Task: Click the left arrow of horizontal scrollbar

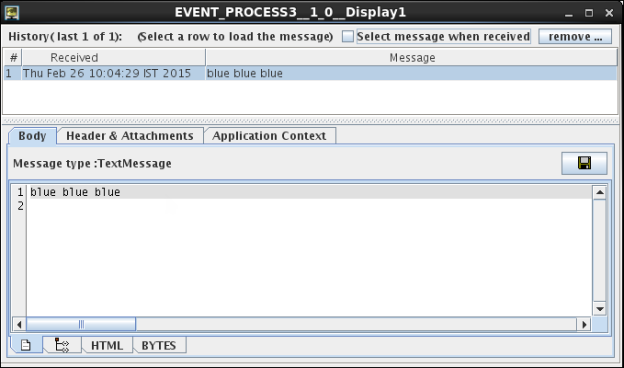Action: (x=19, y=324)
